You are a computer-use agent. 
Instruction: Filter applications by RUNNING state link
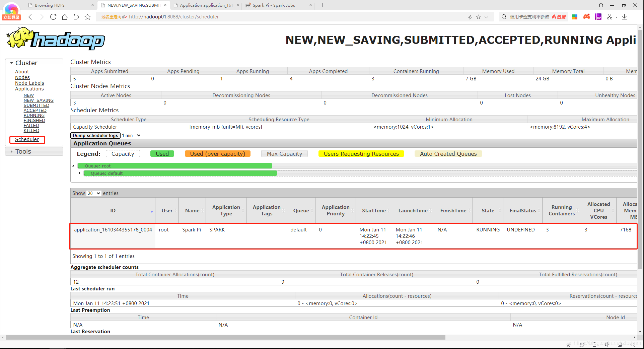pyautogui.click(x=34, y=116)
